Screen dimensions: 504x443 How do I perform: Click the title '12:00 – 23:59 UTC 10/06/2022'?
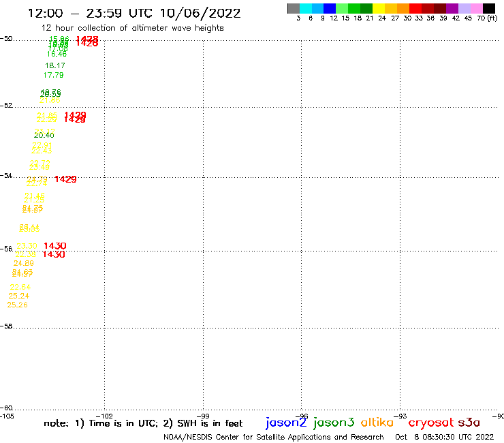(134, 13)
